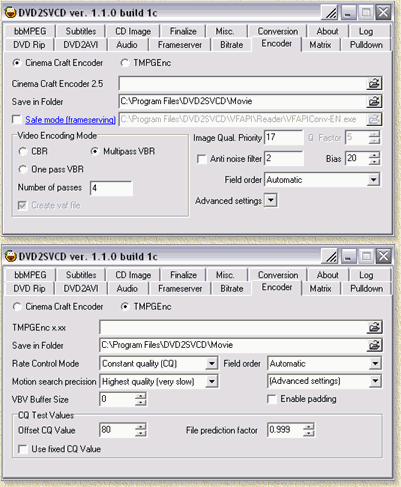Image resolution: width=401 pixels, height=487 pixels.
Task: Click Save in Folder path in bottom window
Action: click(x=233, y=345)
